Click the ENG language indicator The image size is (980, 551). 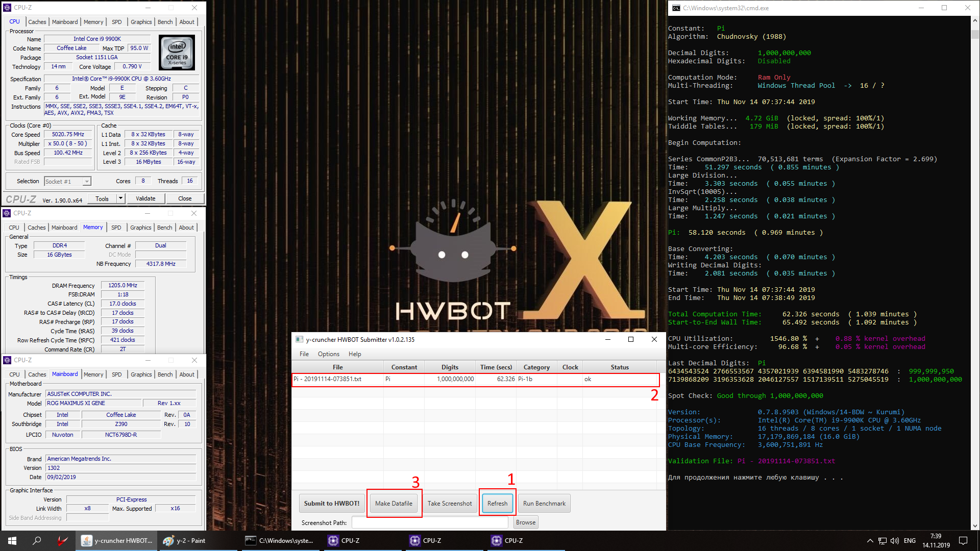pyautogui.click(x=910, y=541)
